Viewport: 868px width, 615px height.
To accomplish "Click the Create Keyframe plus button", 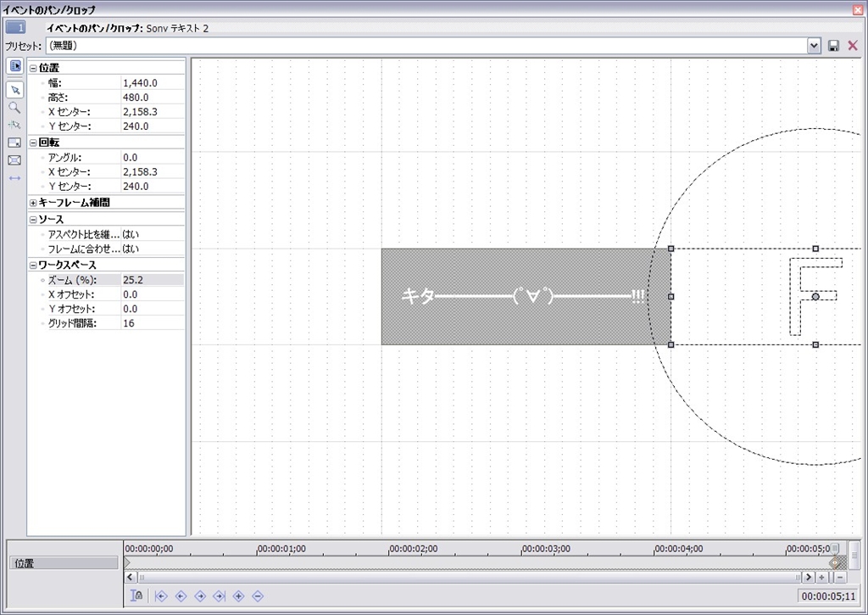I will [x=238, y=595].
